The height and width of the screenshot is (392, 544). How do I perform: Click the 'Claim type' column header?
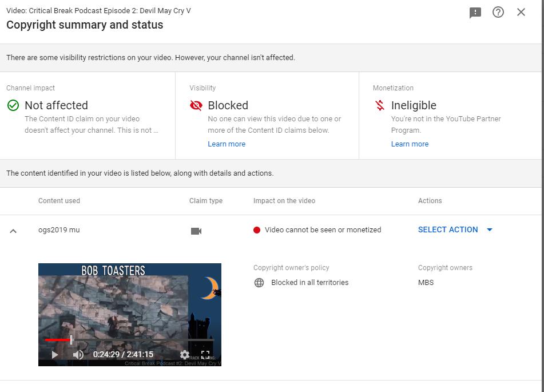(206, 201)
